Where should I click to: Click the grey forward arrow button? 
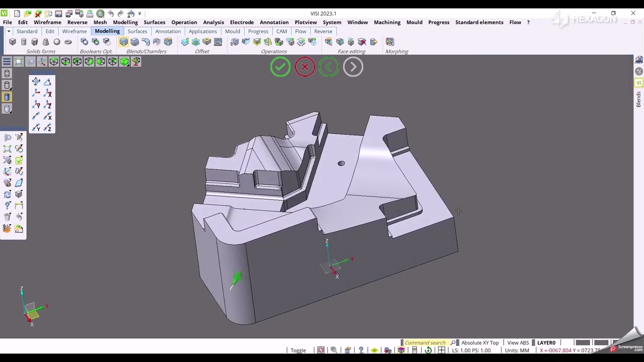(x=353, y=67)
